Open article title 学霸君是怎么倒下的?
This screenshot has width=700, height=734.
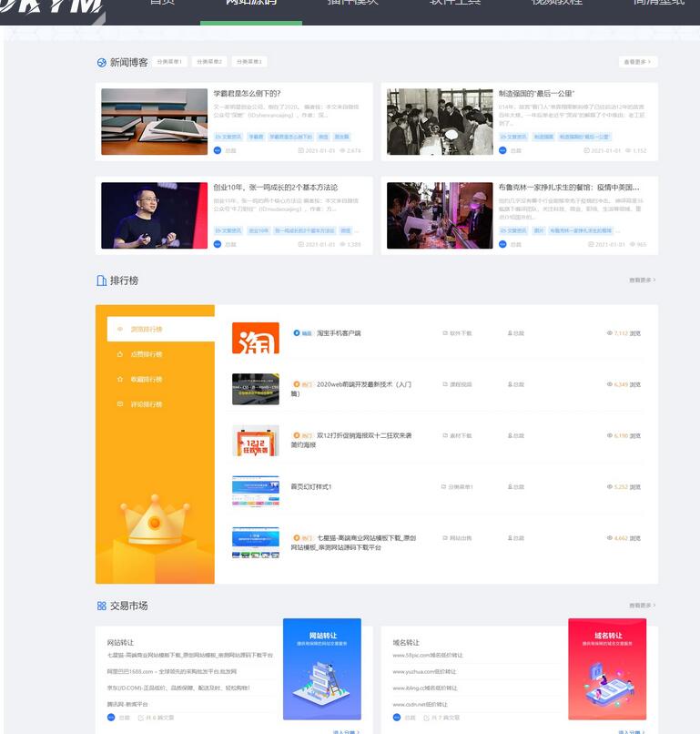click(247, 94)
